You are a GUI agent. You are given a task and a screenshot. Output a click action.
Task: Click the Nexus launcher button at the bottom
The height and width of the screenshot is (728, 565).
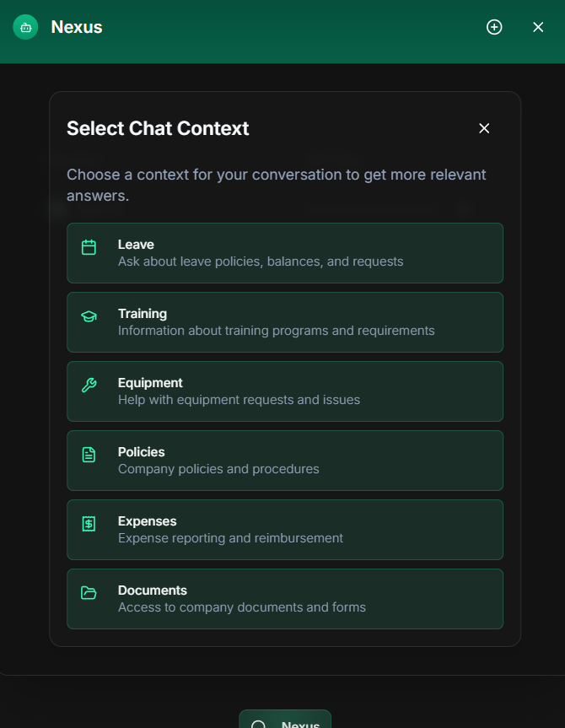(x=285, y=721)
